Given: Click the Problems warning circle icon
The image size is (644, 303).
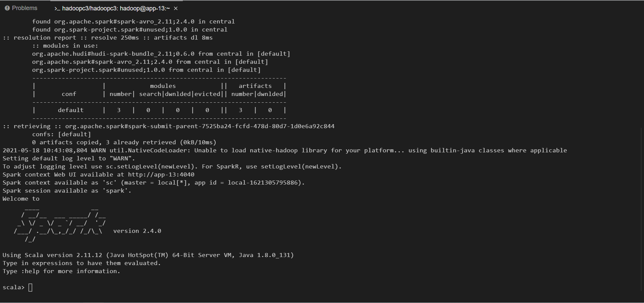Looking at the screenshot, I should coord(7,8).
